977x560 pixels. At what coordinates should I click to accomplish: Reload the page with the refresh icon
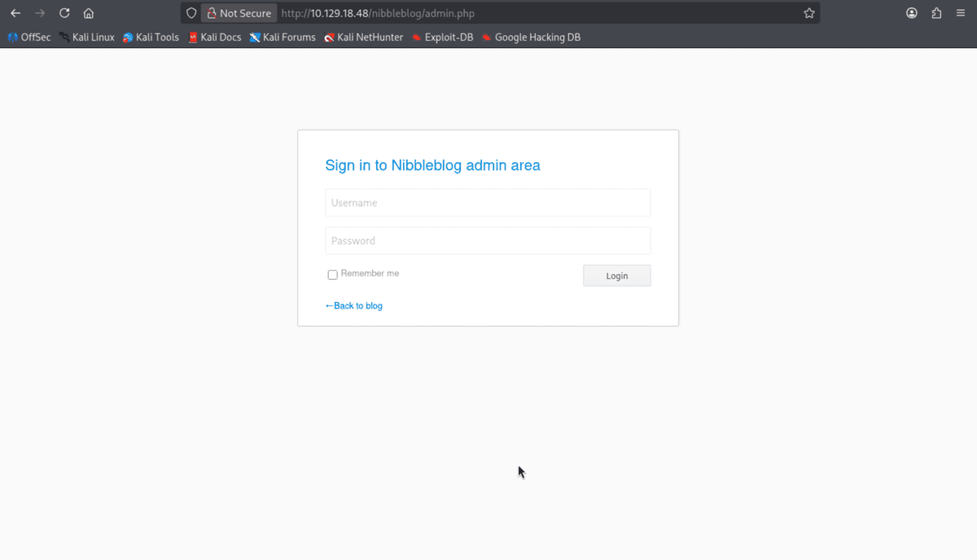click(x=64, y=13)
